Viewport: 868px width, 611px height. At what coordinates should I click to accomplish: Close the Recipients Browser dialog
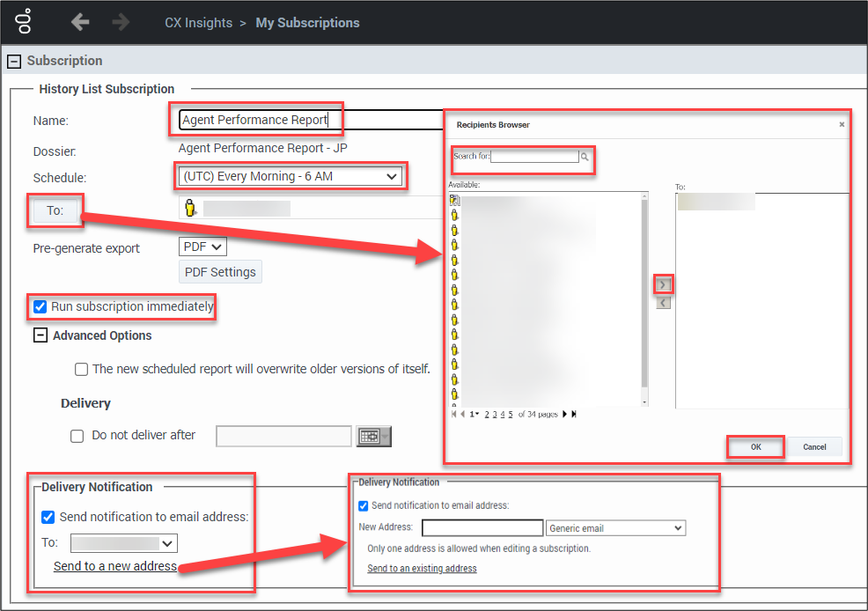(842, 125)
